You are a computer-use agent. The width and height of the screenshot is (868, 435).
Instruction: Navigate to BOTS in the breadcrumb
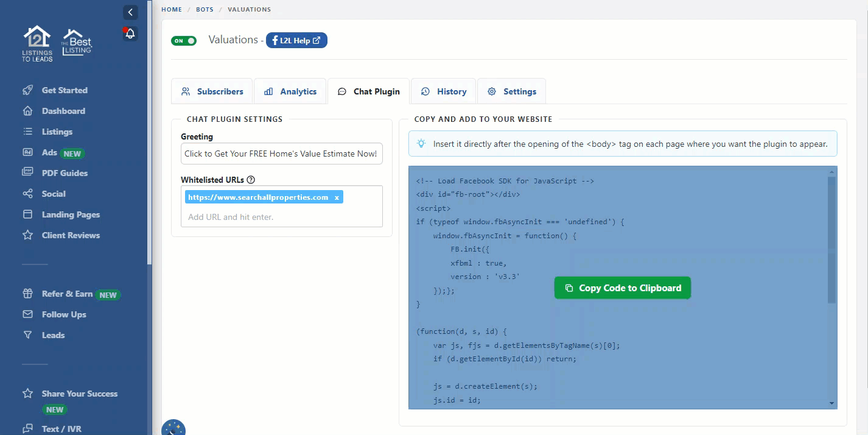pyautogui.click(x=205, y=9)
